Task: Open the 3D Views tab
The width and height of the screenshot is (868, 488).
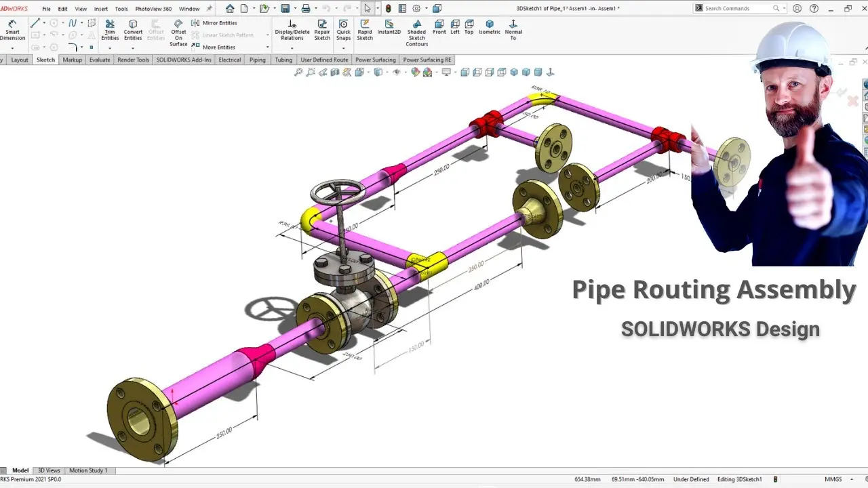Action: (49, 470)
